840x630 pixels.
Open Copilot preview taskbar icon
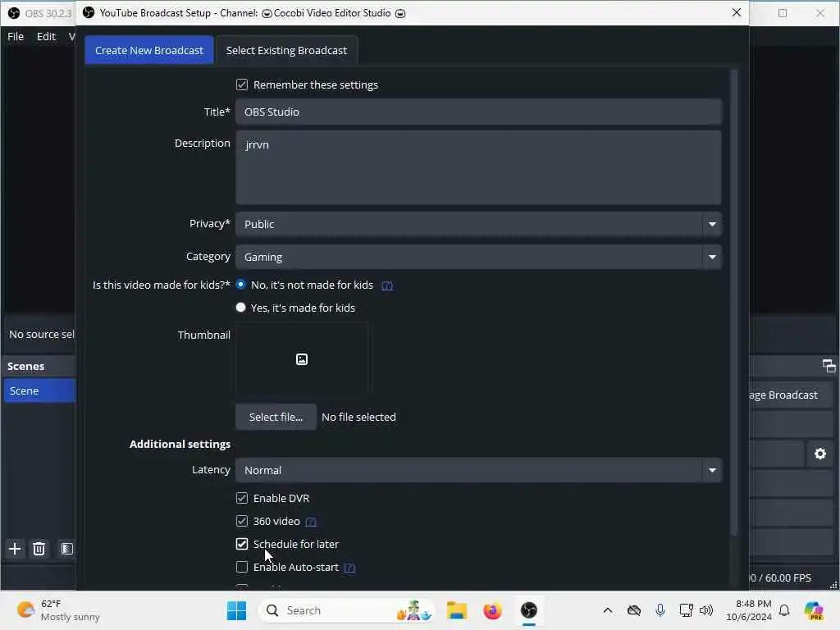813,610
